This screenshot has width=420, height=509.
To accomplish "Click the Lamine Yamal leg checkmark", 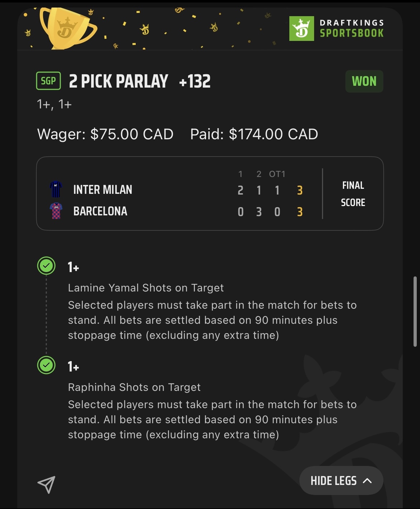I will pyautogui.click(x=46, y=266).
